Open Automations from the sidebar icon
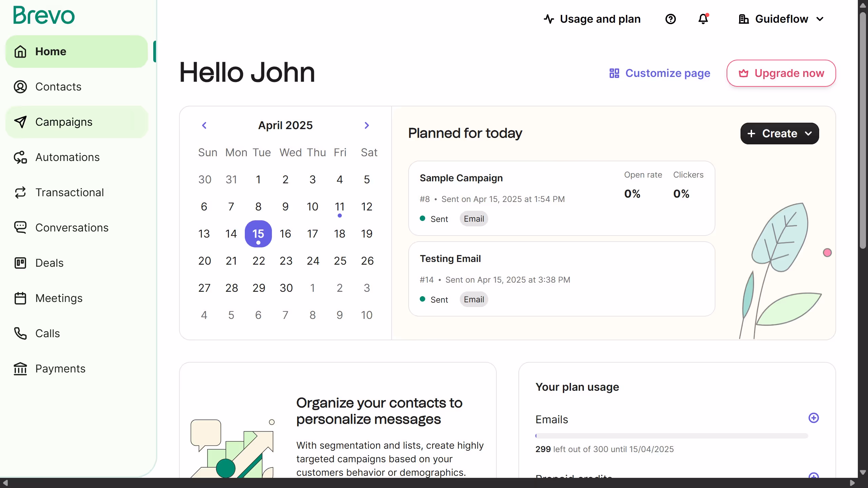Image resolution: width=868 pixels, height=488 pixels. coord(20,157)
